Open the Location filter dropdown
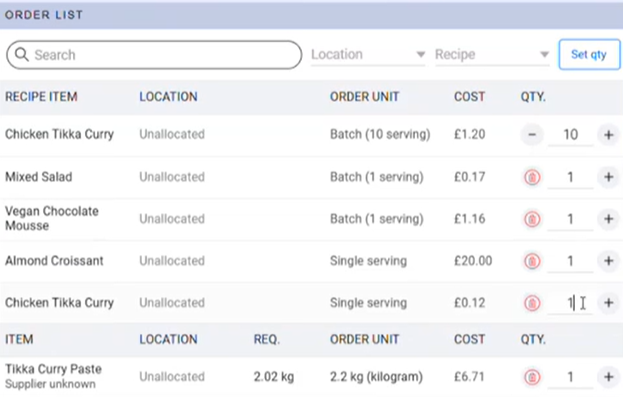The image size is (623, 397). tap(368, 54)
